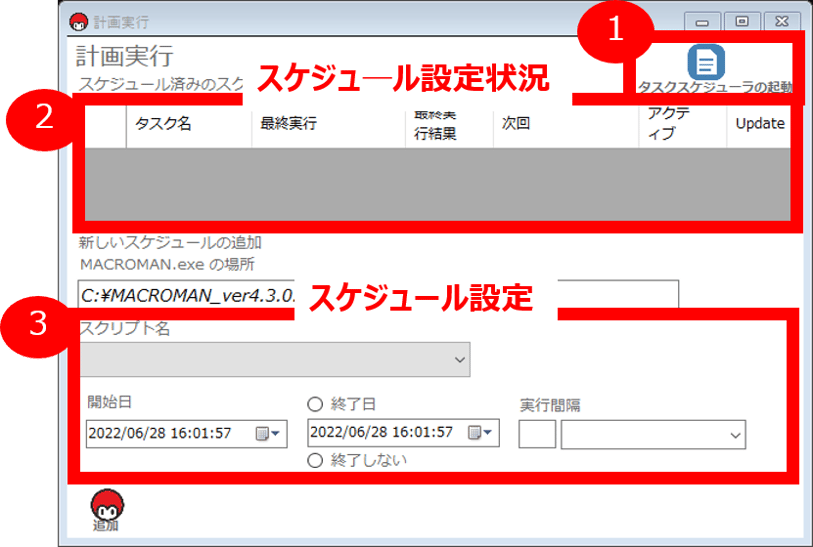Click the Update column header
This screenshot has height=547, width=813.
(x=759, y=124)
